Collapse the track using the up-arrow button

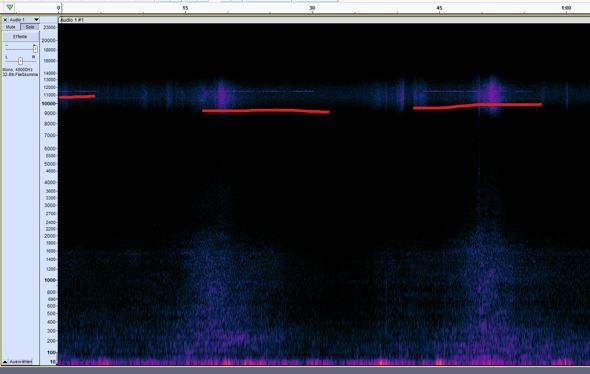[x=5, y=362]
